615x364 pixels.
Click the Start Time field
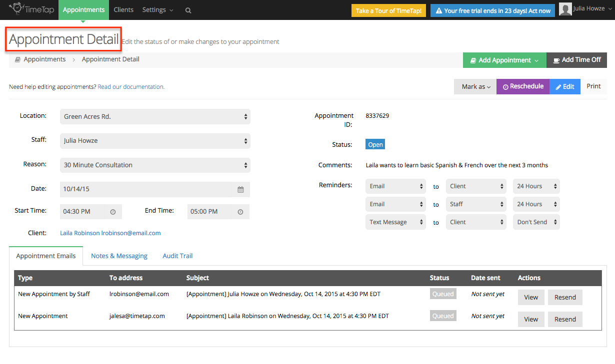(91, 212)
